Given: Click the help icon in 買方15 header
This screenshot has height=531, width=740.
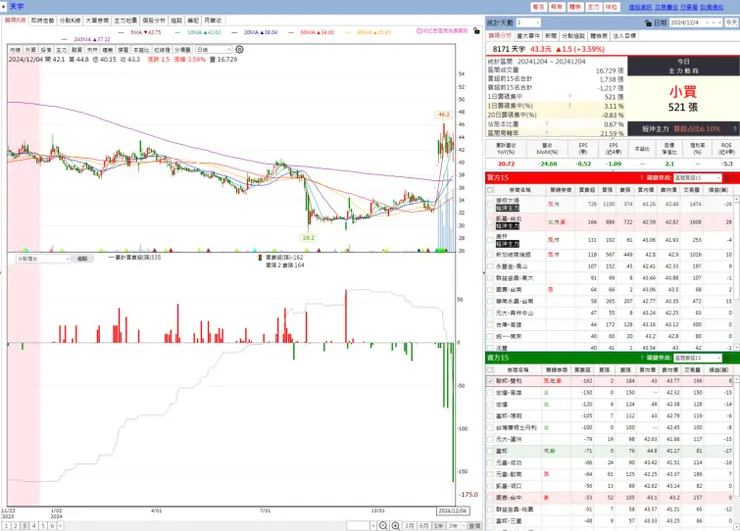Looking at the screenshot, I should 641,178.
